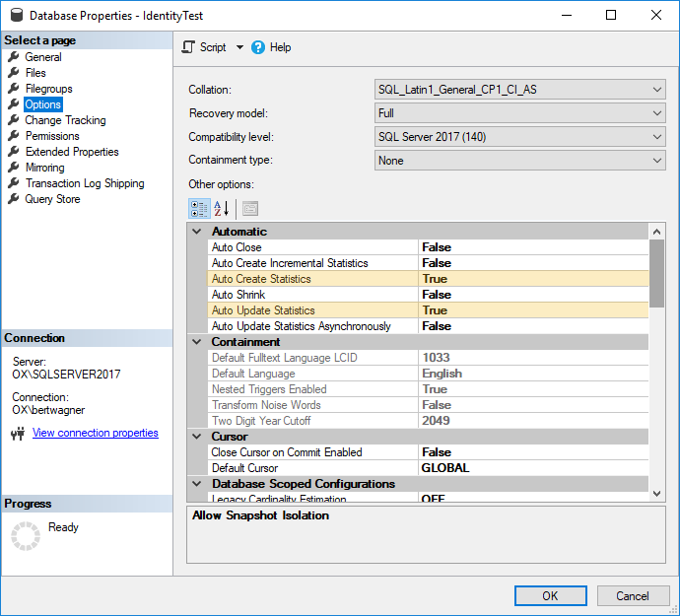
Task: Switch property grid to Categorized view
Action: pos(199,209)
